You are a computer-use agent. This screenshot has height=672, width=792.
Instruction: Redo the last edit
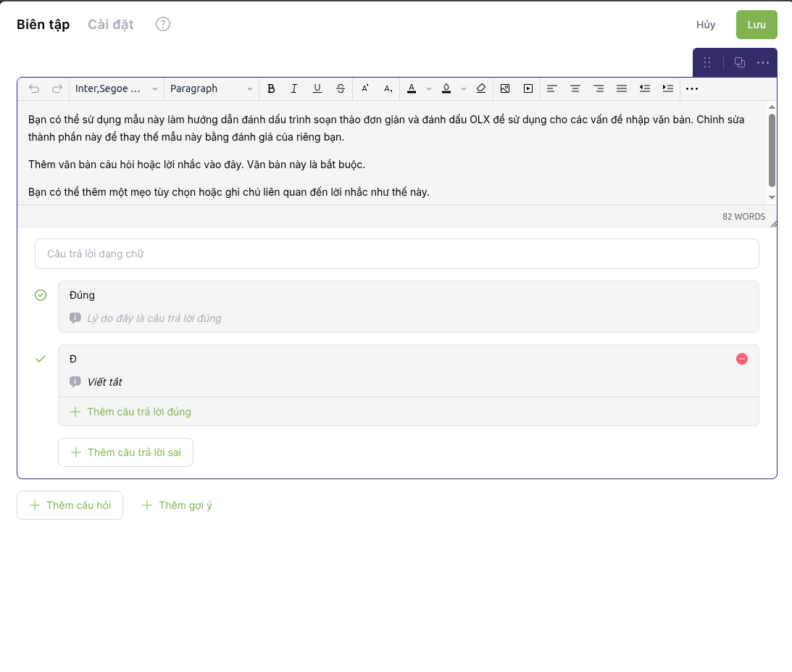click(x=57, y=89)
